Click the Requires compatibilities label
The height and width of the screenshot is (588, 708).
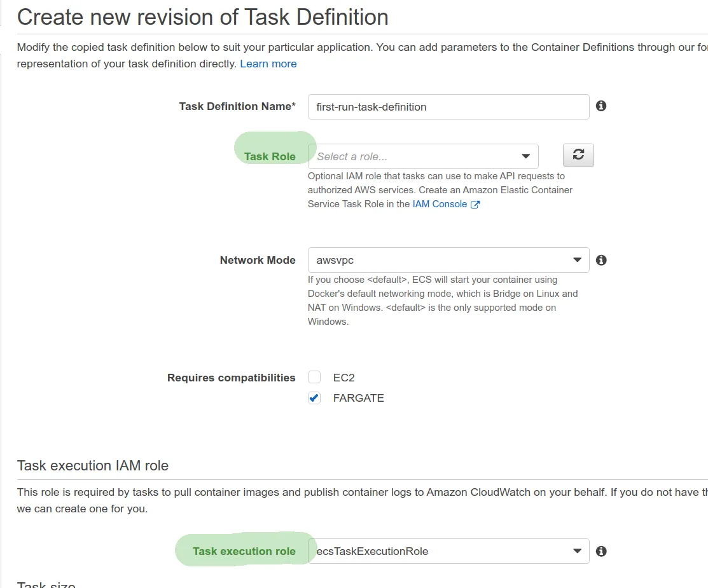coord(232,378)
